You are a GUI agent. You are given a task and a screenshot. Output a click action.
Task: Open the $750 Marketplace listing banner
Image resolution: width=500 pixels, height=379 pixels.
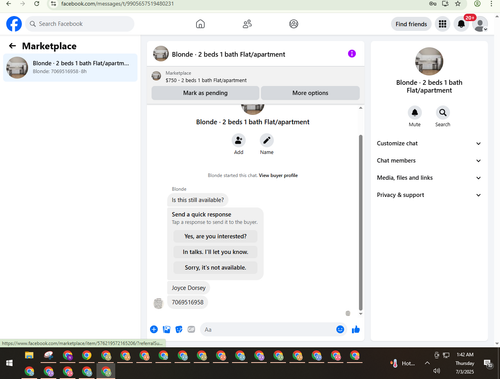(256, 77)
